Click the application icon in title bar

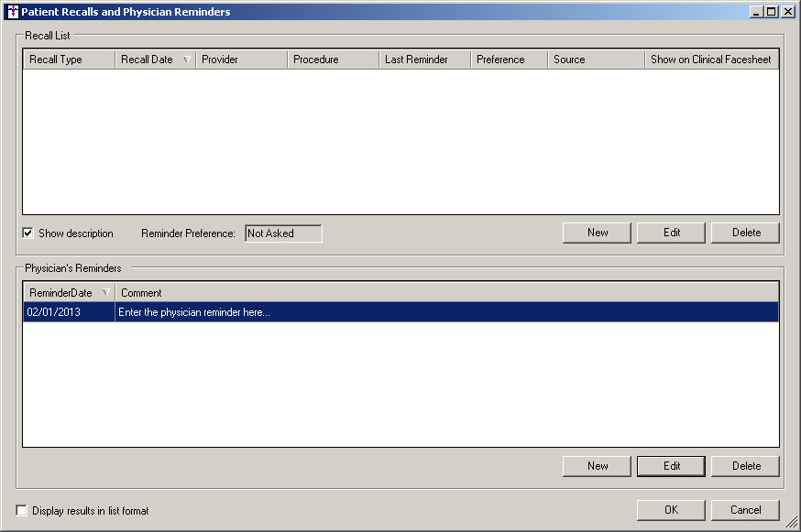pos(12,12)
